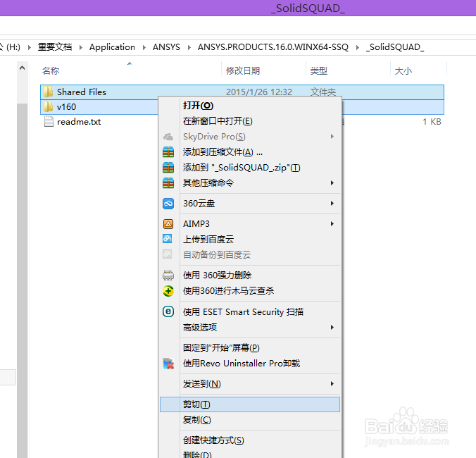Click the 360云盘 blue cloud icon

(x=168, y=204)
